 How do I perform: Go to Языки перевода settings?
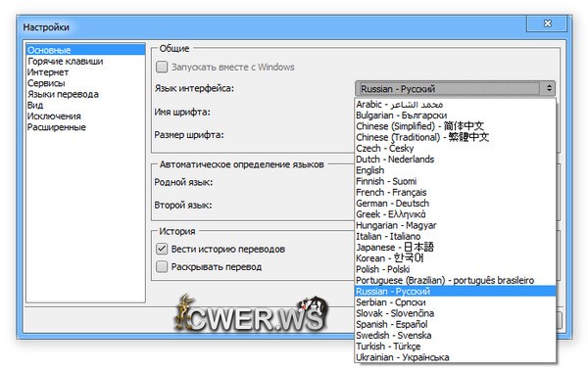pyautogui.click(x=85, y=94)
